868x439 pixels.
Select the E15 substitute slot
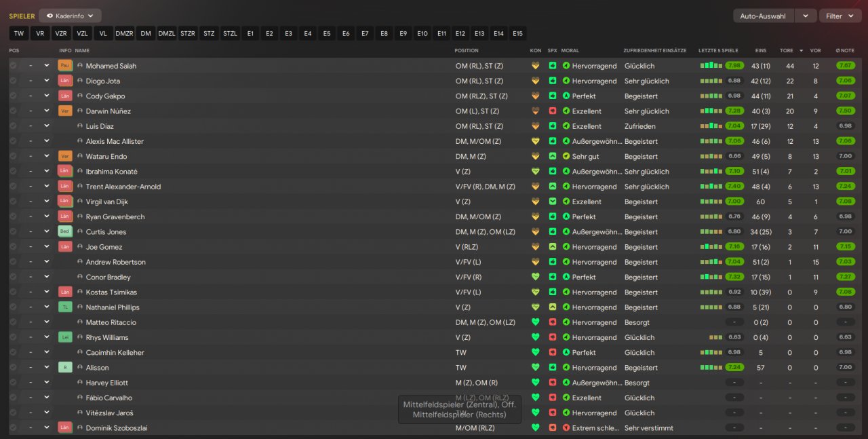click(517, 33)
